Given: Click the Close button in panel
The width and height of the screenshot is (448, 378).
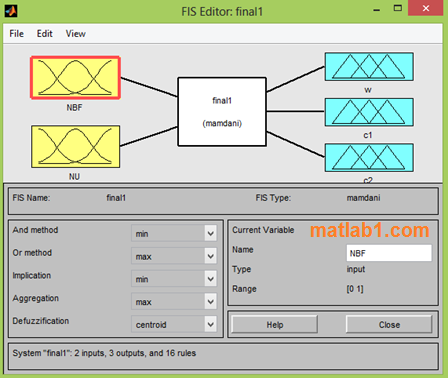Looking at the screenshot, I should click(x=389, y=324).
